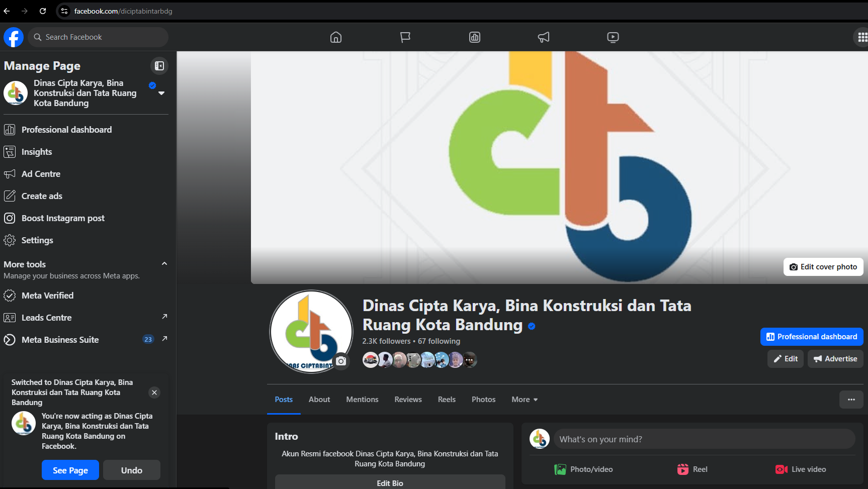Click the last follower avatar thumbnail
The height and width of the screenshot is (489, 868).
(469, 360)
